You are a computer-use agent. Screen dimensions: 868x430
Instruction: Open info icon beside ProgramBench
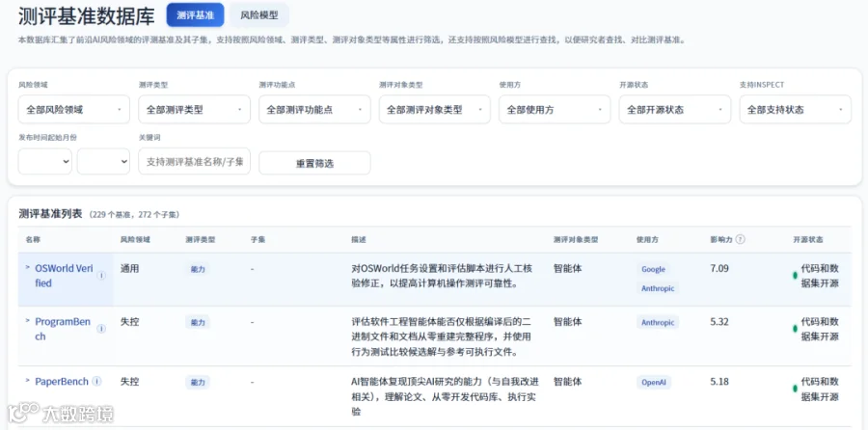(x=101, y=329)
